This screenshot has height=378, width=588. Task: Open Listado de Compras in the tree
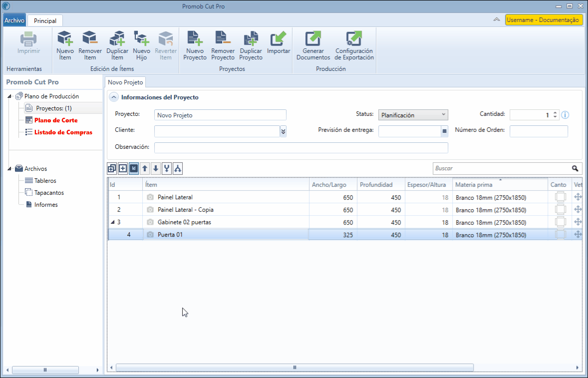pos(63,132)
